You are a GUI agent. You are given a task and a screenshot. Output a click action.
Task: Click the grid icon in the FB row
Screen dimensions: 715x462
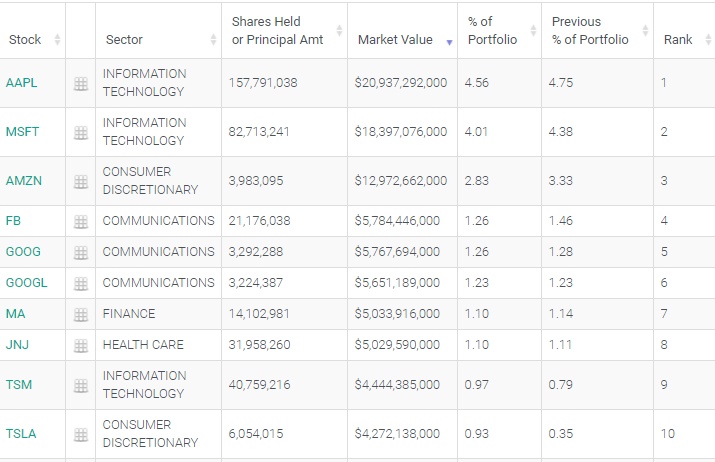[81, 222]
